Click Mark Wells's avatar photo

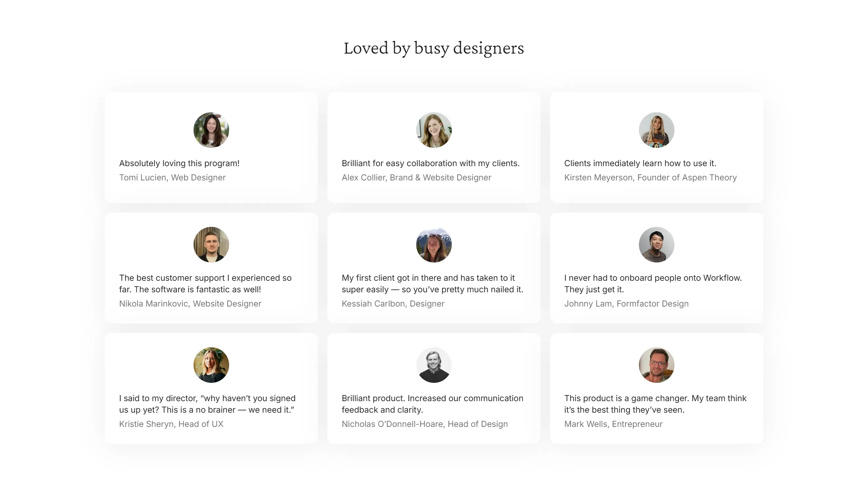click(656, 365)
